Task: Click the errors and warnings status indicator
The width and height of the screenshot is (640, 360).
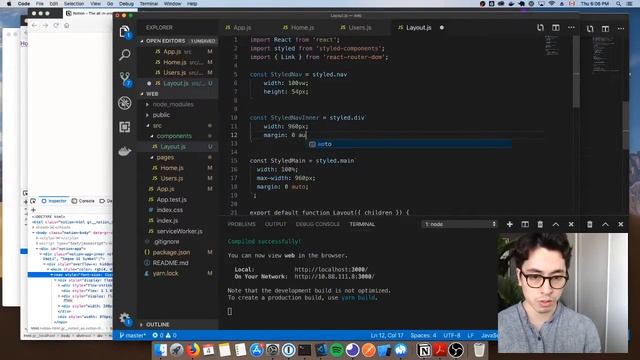Action: tap(164, 335)
